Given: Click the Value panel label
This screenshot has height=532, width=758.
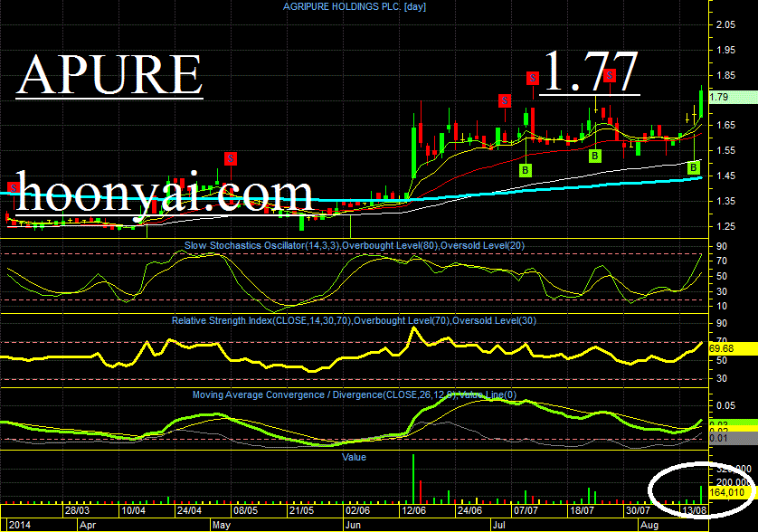Looking at the screenshot, I should coord(354,457).
